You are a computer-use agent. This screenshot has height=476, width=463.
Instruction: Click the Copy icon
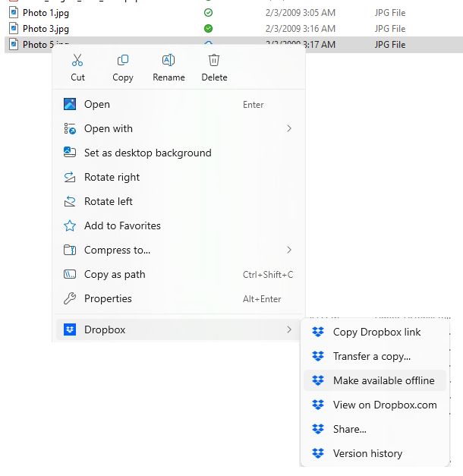click(122, 61)
